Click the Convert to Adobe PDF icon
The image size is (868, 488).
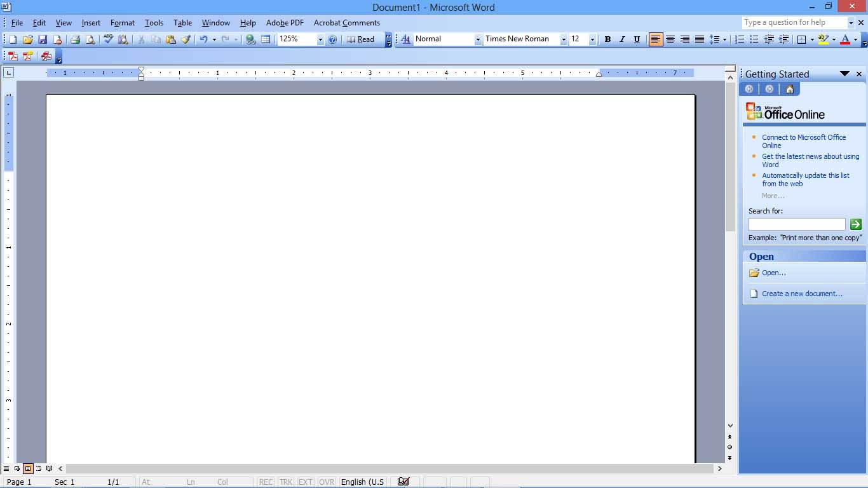(x=12, y=56)
